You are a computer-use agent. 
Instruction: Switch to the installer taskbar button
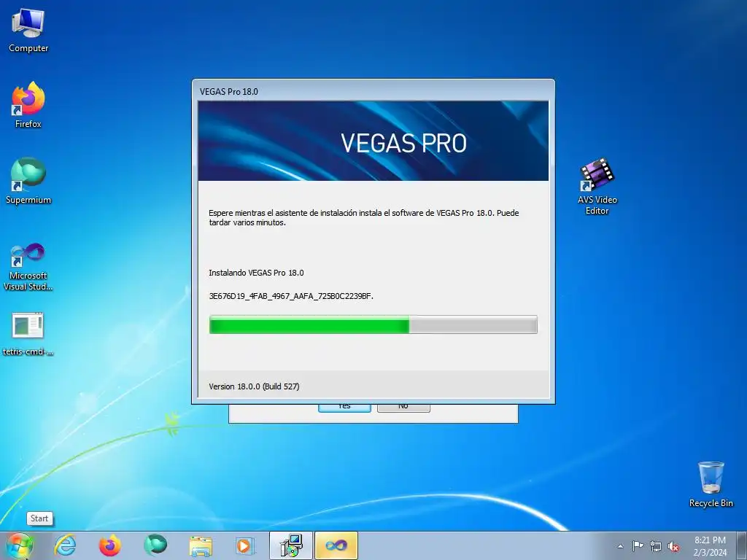(290, 545)
